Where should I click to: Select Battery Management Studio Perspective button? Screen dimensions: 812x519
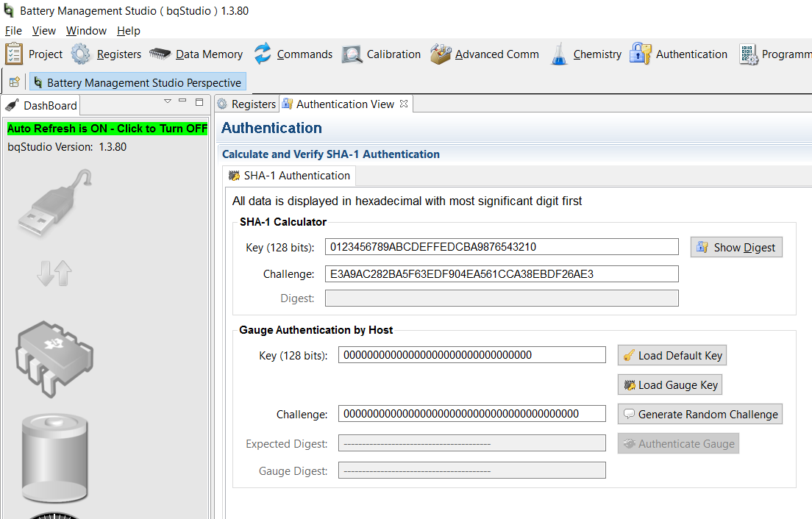tap(138, 82)
